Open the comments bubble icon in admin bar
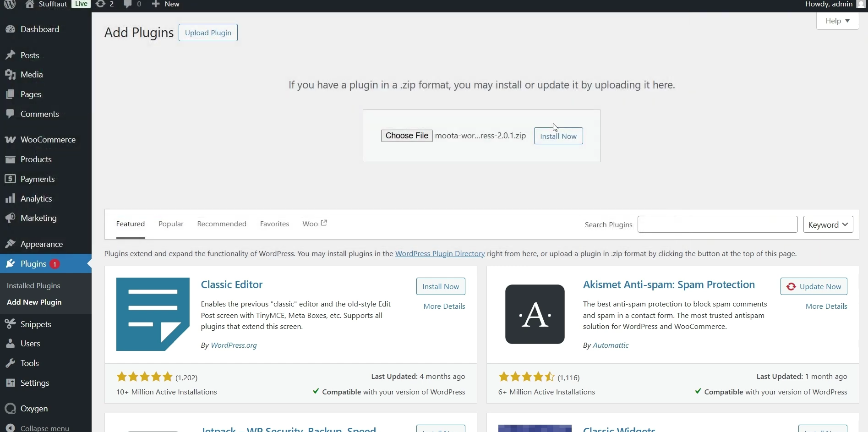Screen dimensions: 868x432 tap(128, 4)
